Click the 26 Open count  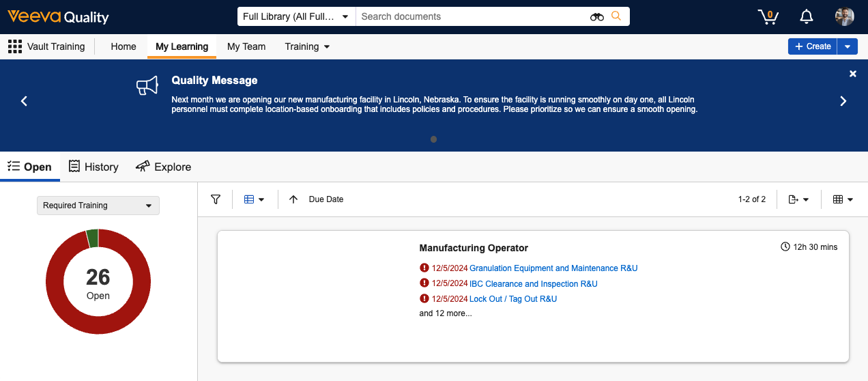click(98, 283)
